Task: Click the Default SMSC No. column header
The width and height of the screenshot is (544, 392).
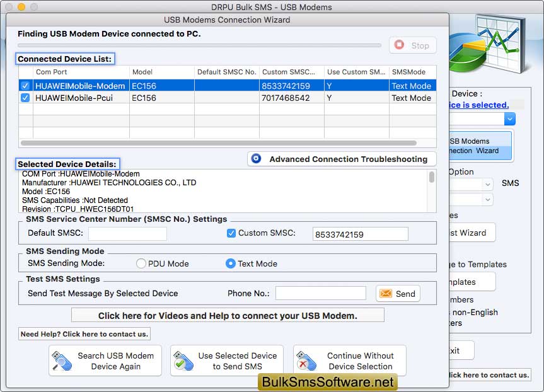Action: click(x=226, y=72)
